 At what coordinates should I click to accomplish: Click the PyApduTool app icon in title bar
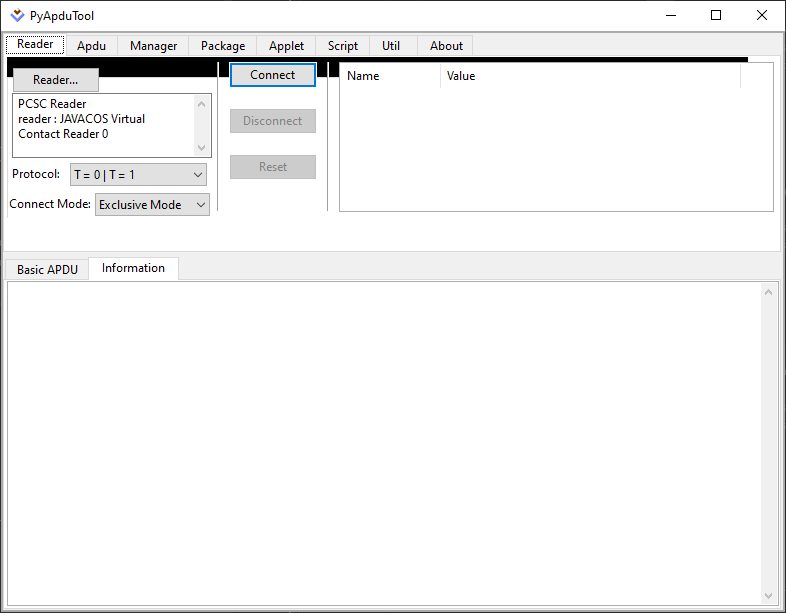point(17,16)
